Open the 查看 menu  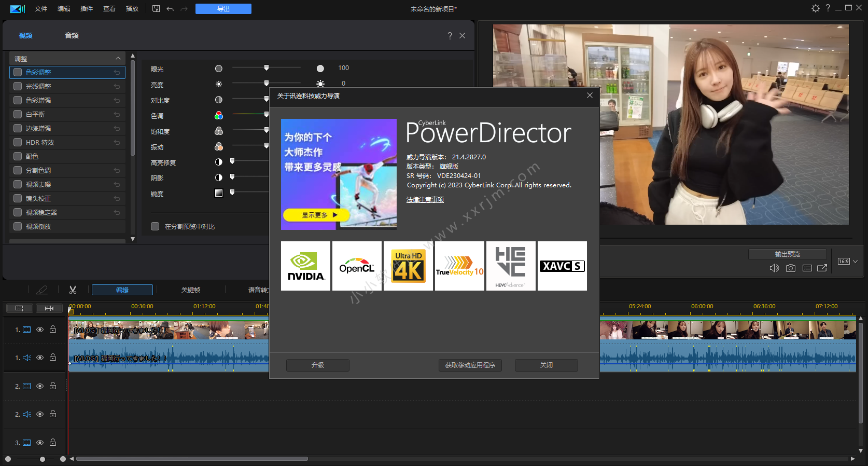(109, 9)
